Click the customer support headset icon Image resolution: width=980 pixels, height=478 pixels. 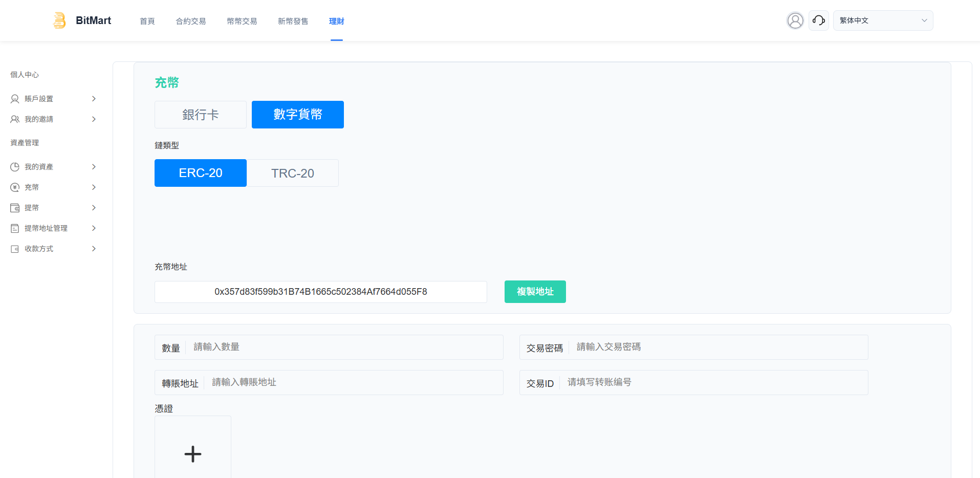[818, 20]
